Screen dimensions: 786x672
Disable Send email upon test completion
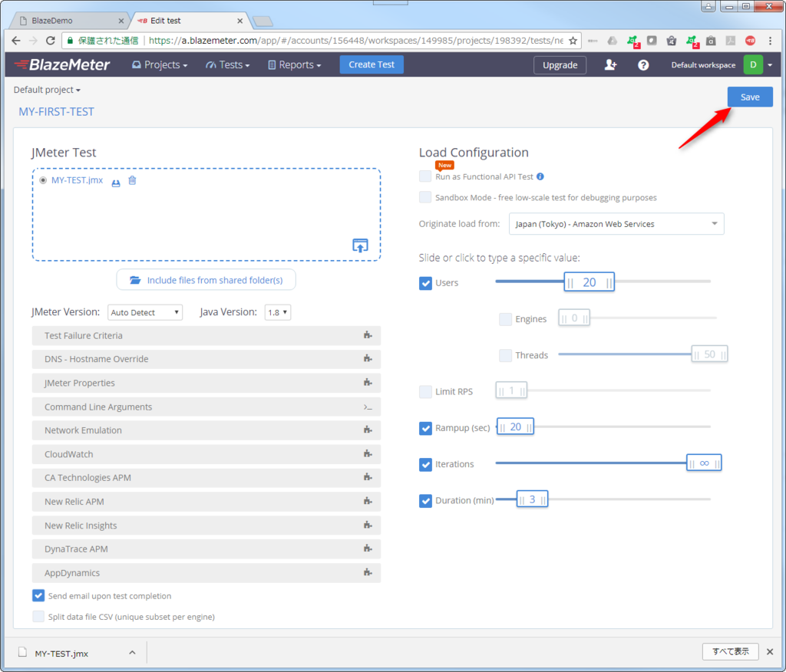[x=38, y=595]
